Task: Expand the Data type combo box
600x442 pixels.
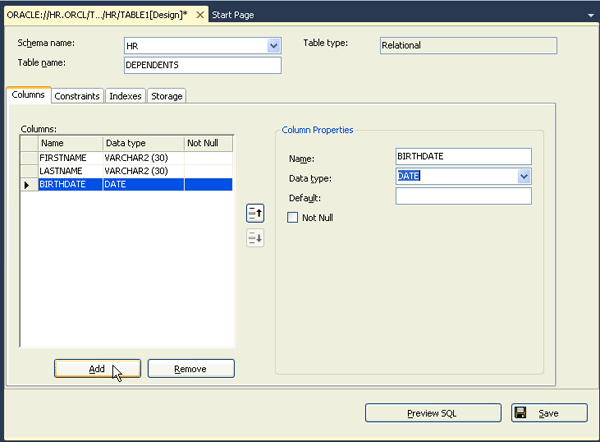Action: (523, 177)
